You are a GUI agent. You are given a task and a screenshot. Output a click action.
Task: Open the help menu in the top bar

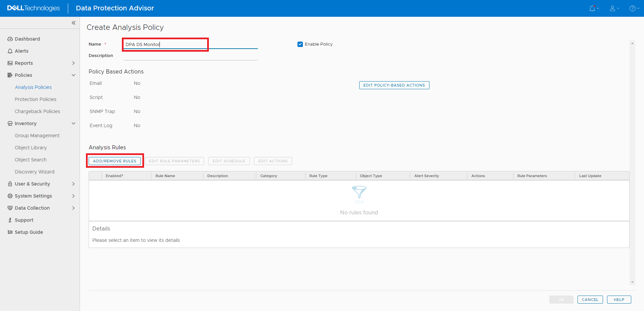point(634,8)
